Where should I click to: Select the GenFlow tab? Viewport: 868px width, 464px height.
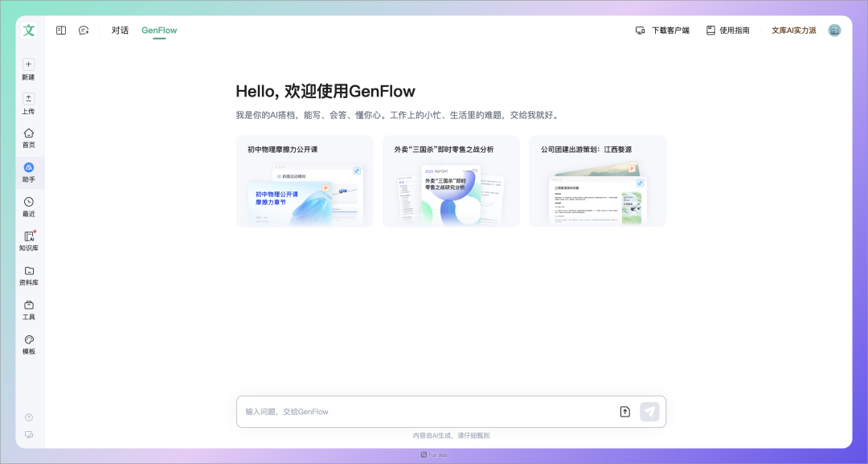tap(158, 30)
